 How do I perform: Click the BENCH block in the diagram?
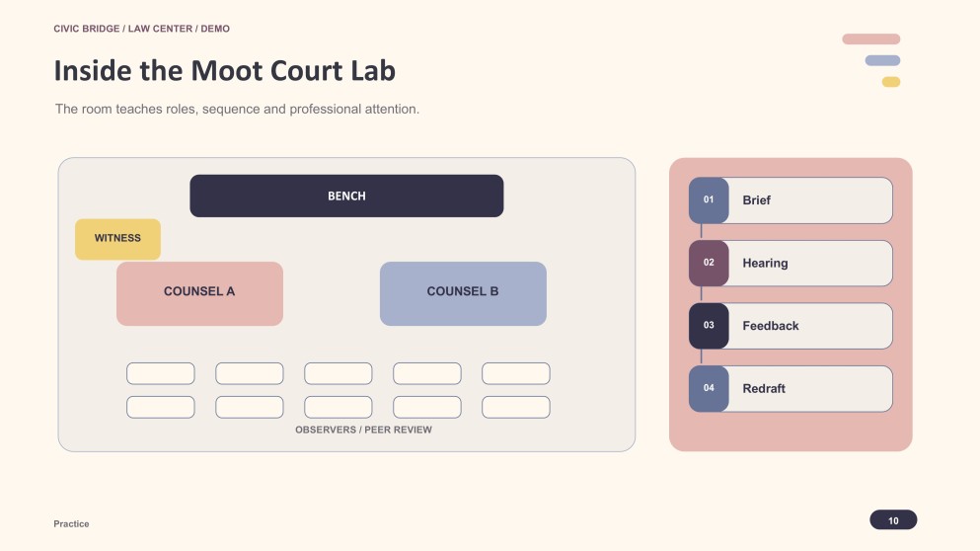pos(346,196)
